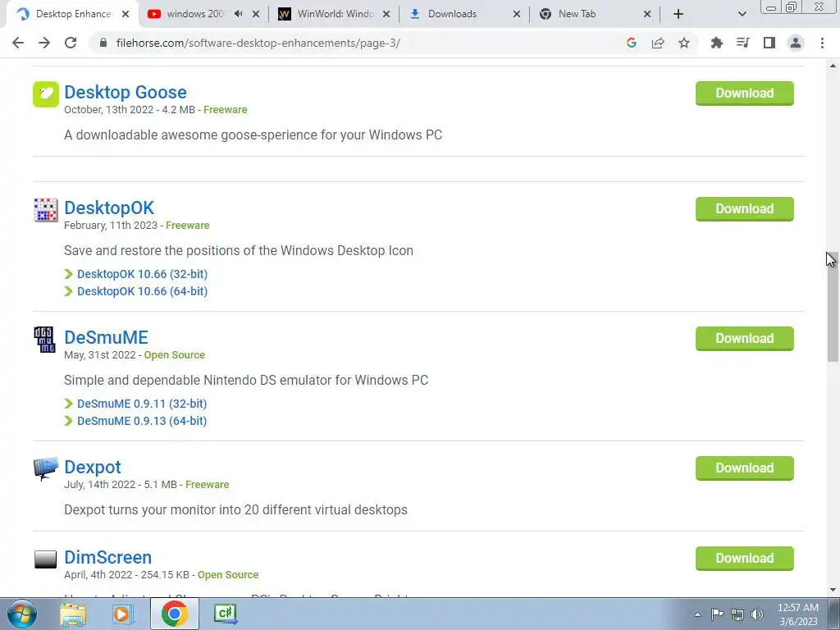Screen dimensions: 840x630
Task: Reload the page with the refresh icon
Action: click(x=71, y=43)
